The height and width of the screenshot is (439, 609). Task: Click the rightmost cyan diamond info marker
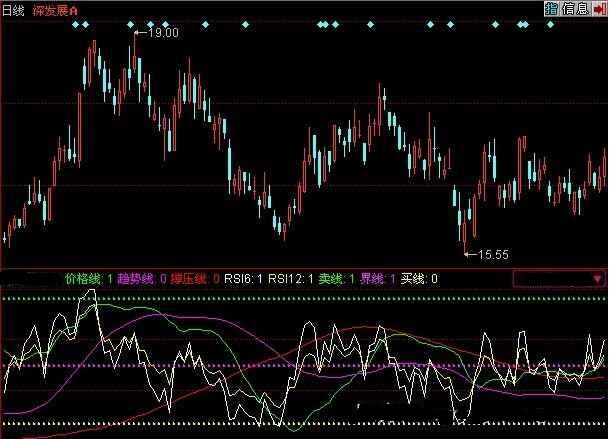(549, 23)
